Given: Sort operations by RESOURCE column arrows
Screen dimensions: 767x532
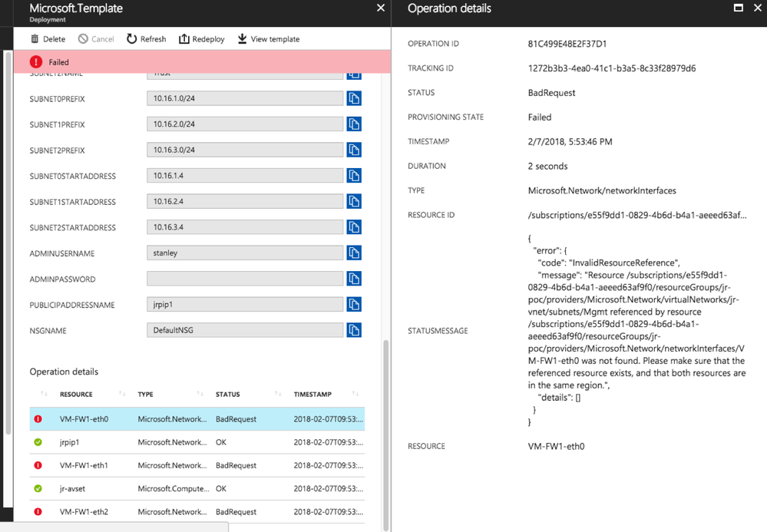Looking at the screenshot, I should pyautogui.click(x=122, y=395).
